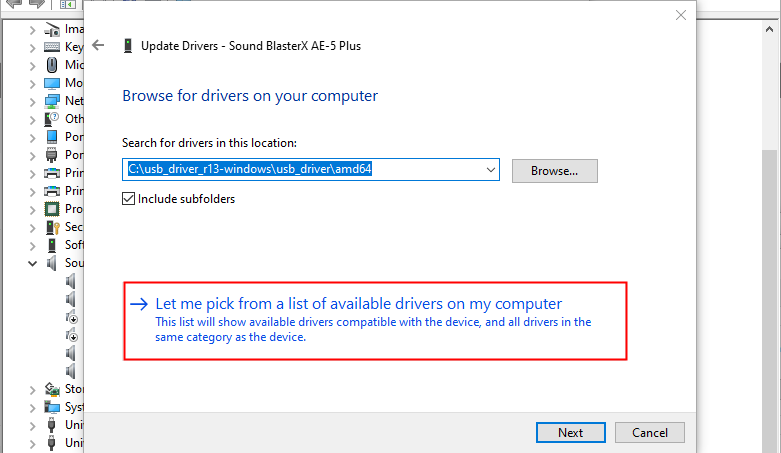Open the driver location path dropdown

pos(490,170)
